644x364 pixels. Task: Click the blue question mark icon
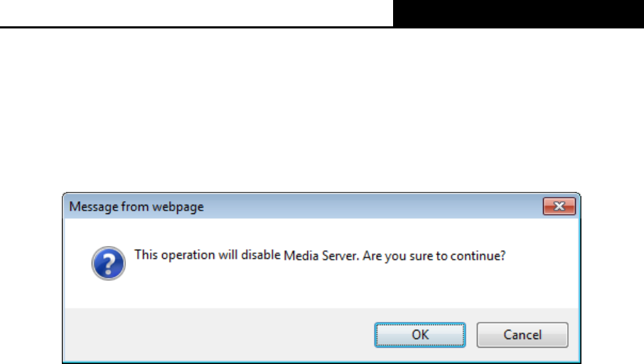pos(109,263)
